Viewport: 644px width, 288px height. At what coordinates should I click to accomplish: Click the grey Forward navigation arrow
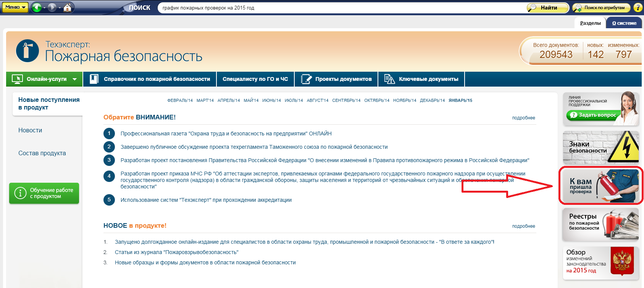coord(52,7)
